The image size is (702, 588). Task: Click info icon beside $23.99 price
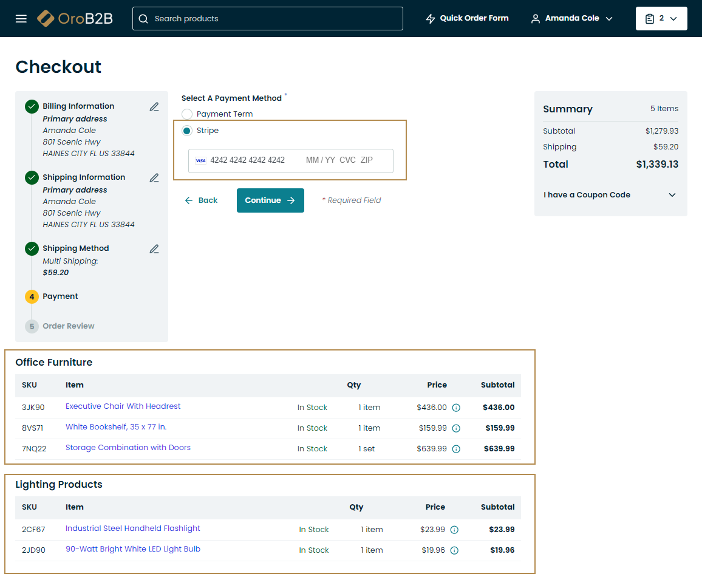454,530
